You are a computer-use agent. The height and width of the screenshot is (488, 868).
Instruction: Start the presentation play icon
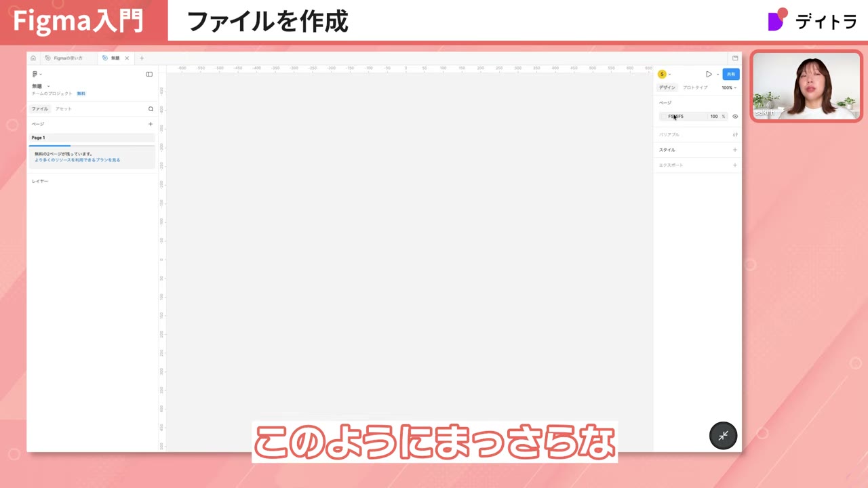point(709,74)
